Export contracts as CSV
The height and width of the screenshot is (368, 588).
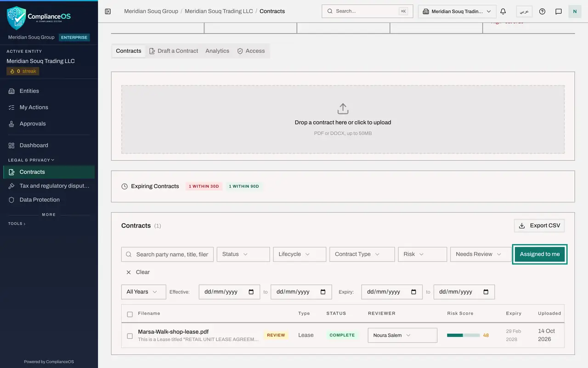click(539, 226)
